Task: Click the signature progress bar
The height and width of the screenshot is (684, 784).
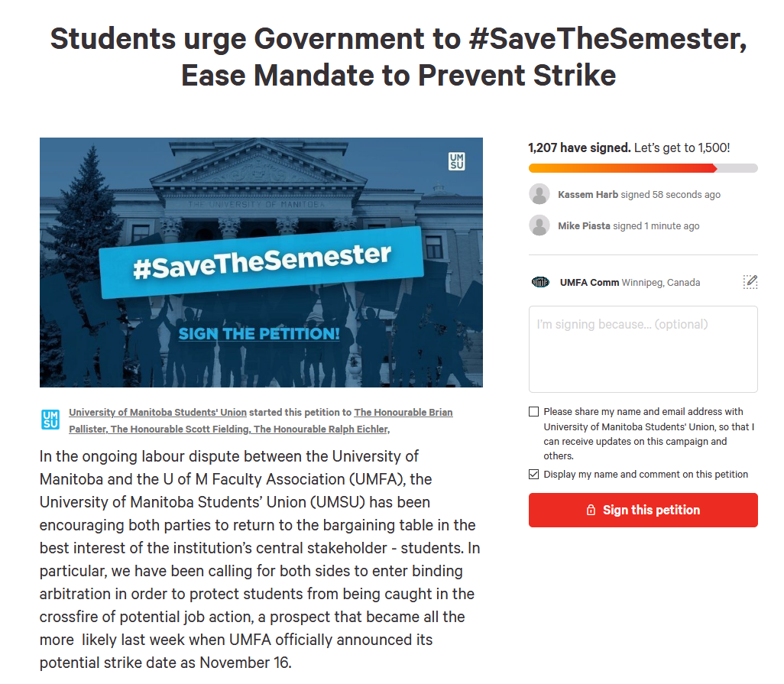Action: pyautogui.click(x=643, y=168)
